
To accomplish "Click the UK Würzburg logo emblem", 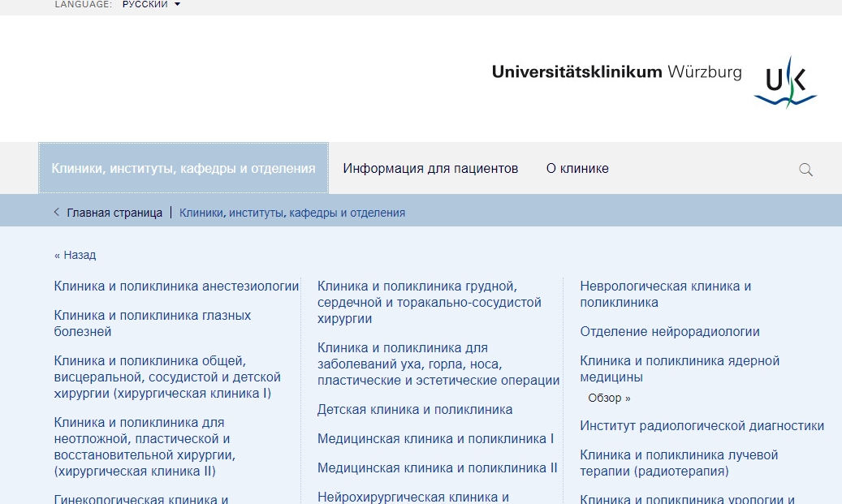I will [785, 84].
